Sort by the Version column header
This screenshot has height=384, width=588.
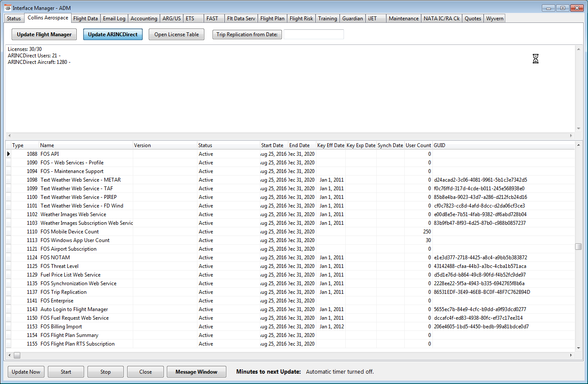coord(165,145)
